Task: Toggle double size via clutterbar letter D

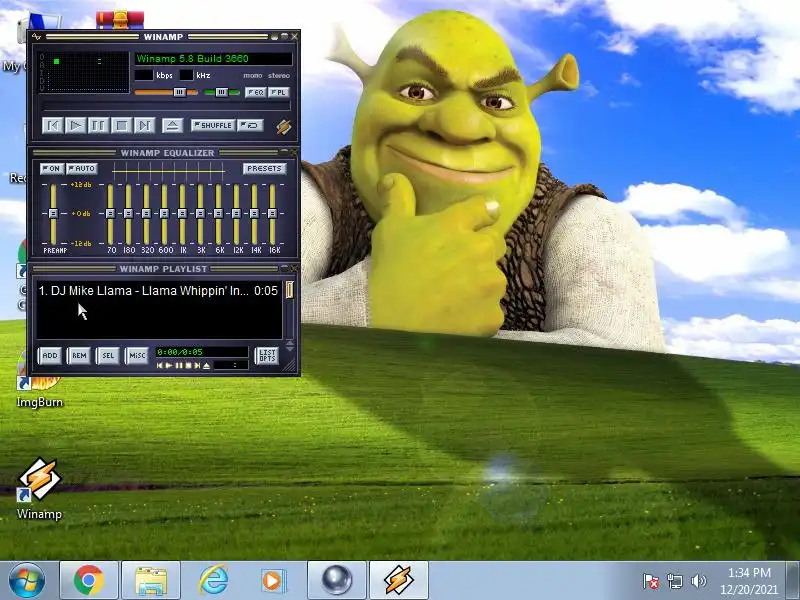Action: point(42,80)
